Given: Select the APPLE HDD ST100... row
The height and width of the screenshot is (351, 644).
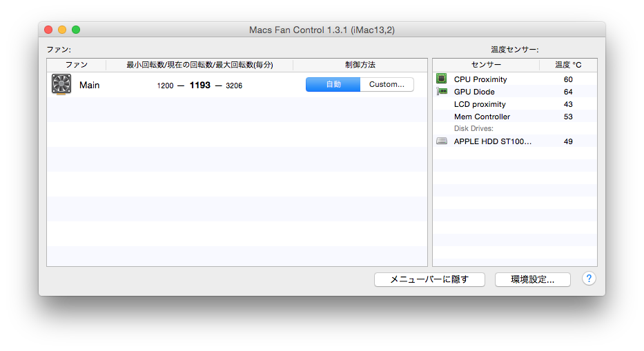Looking at the screenshot, I should tap(515, 141).
